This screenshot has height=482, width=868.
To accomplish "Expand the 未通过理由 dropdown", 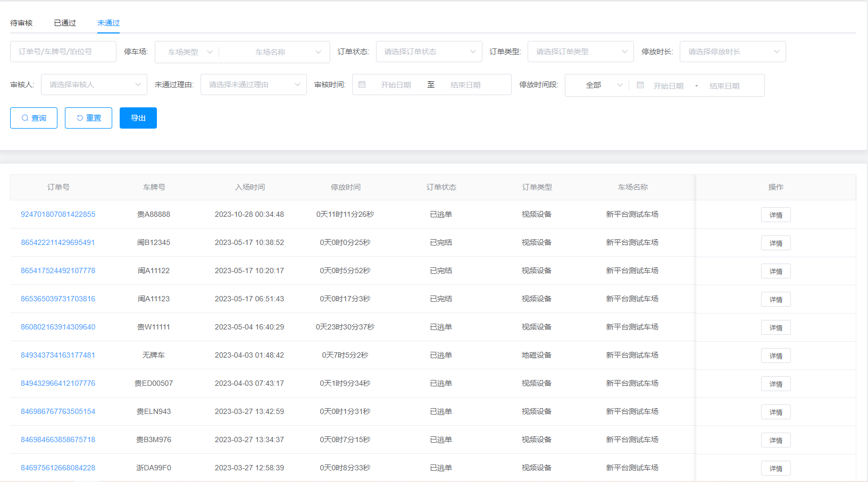I will point(253,84).
